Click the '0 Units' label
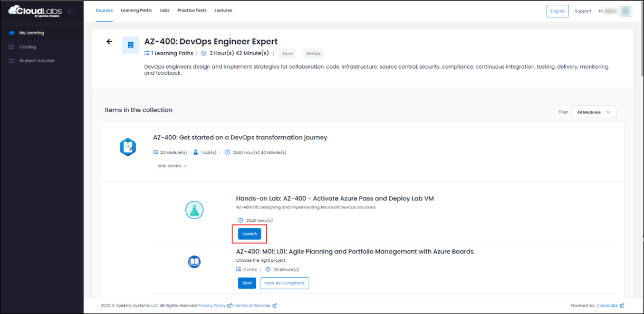Screen dimensions: 644x314 click(x=250, y=269)
